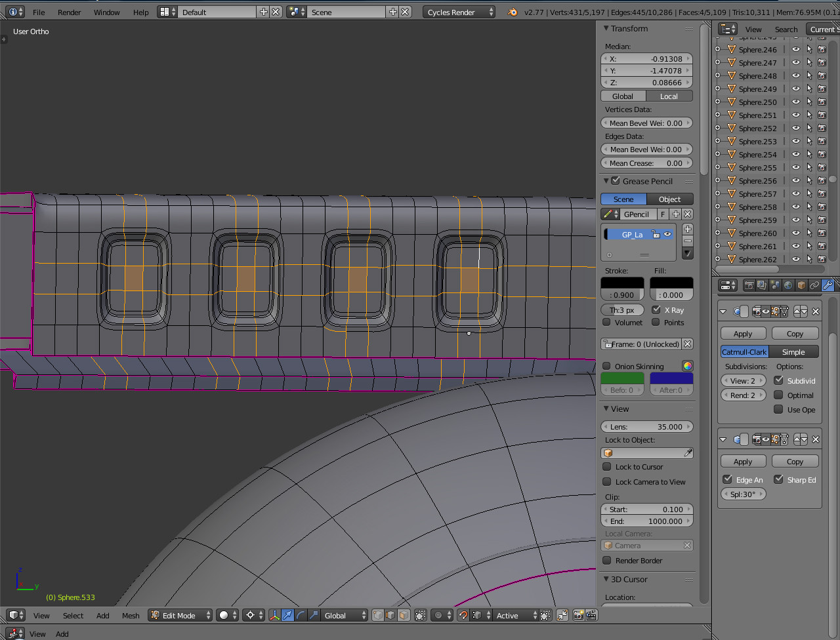Select the scale manipulator icon
The image size is (840, 640).
314,615
